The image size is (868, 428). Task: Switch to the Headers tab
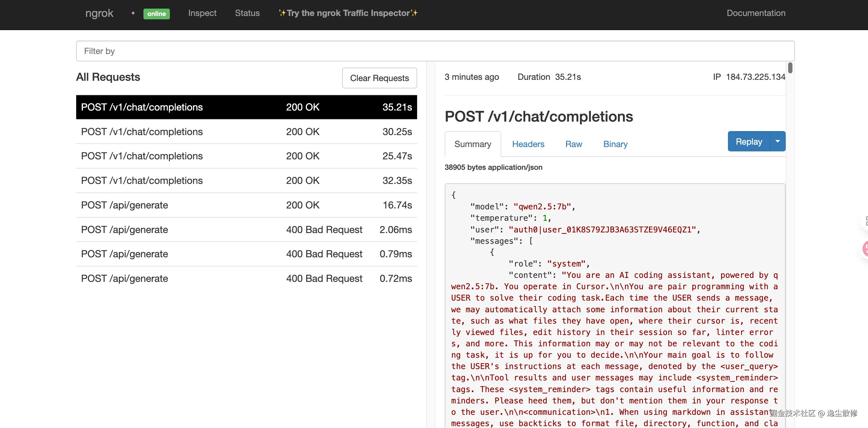click(528, 144)
